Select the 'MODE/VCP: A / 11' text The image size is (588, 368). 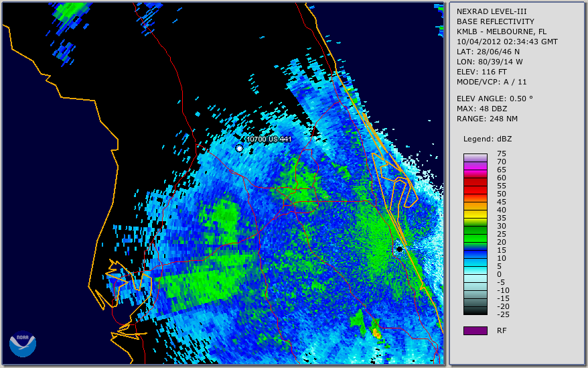(492, 82)
